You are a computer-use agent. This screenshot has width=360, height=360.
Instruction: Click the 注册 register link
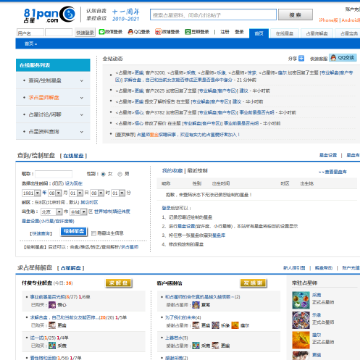[225, 32]
